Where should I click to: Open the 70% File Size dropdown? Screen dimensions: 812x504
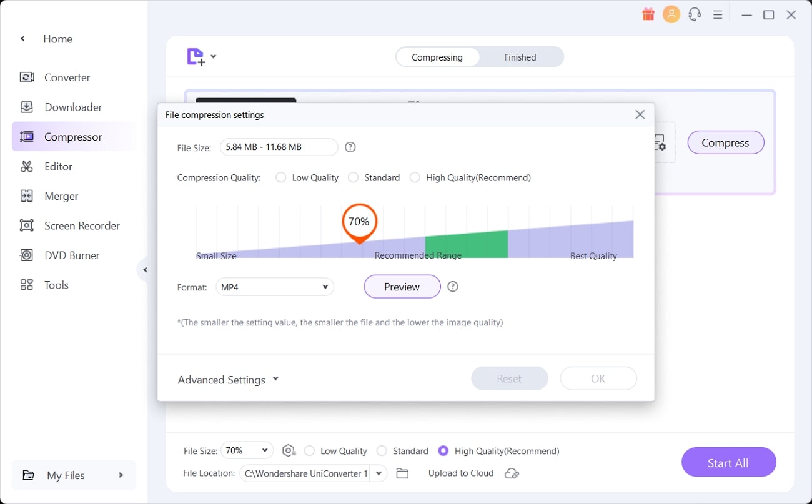[247, 450]
